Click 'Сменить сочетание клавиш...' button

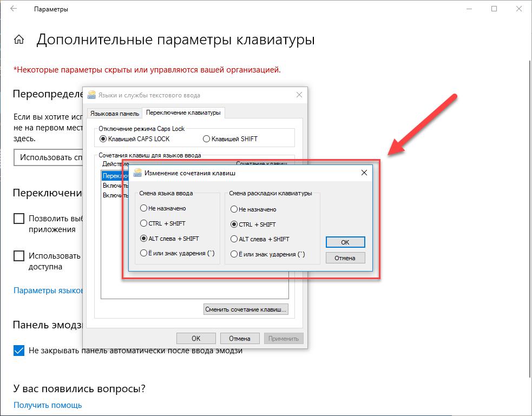point(246,309)
